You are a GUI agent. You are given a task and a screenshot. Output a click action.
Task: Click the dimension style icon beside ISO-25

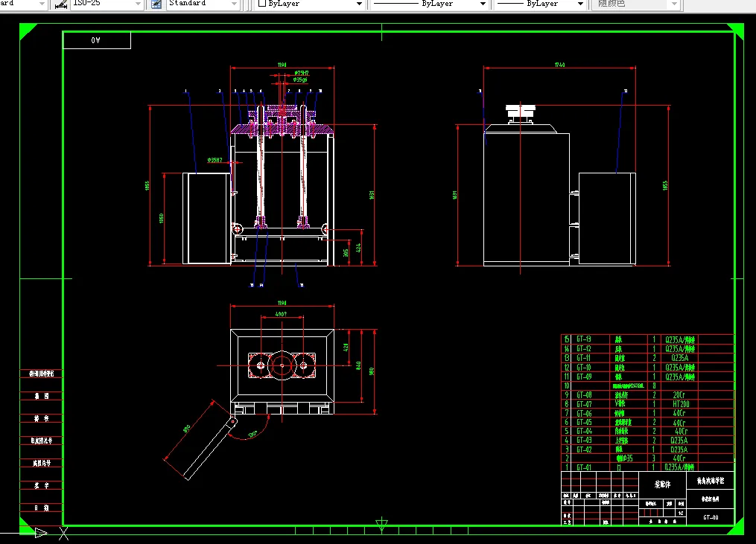point(61,4)
